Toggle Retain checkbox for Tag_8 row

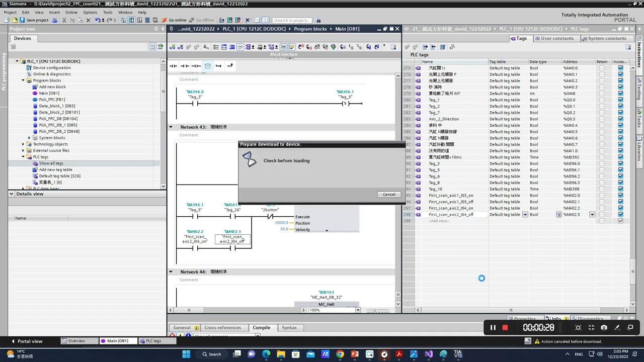(602, 183)
